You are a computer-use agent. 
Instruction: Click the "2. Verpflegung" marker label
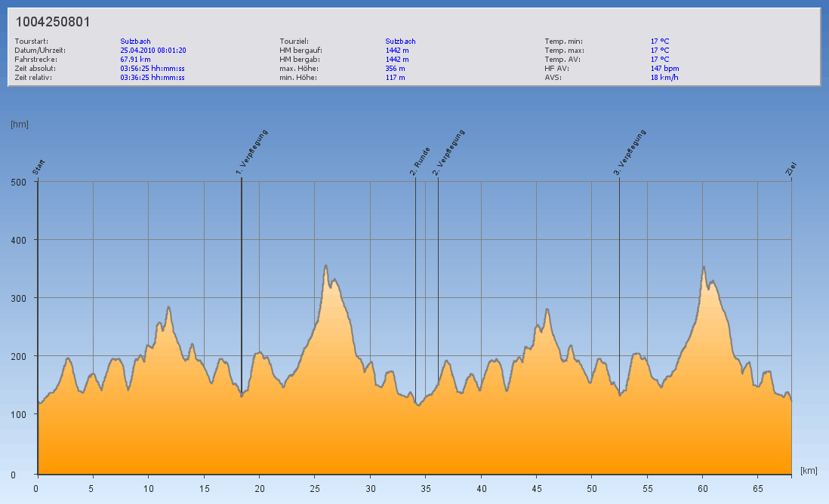click(x=449, y=153)
